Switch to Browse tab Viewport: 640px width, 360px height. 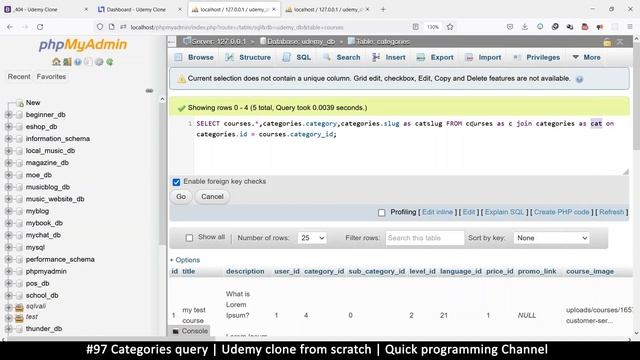194,58
